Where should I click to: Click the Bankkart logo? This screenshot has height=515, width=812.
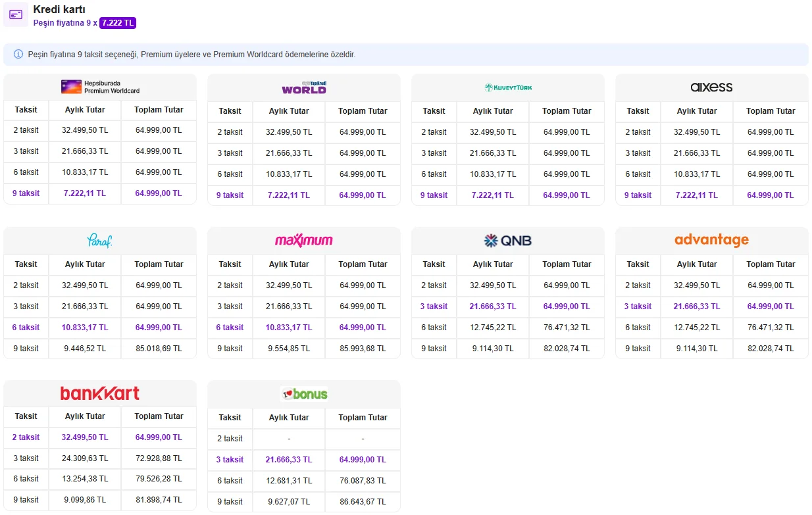click(100, 393)
